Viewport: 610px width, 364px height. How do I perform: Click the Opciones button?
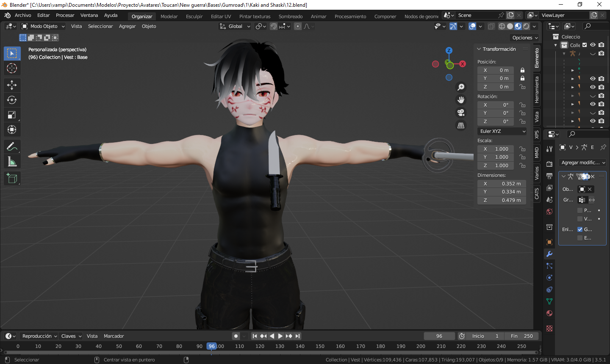525,38
